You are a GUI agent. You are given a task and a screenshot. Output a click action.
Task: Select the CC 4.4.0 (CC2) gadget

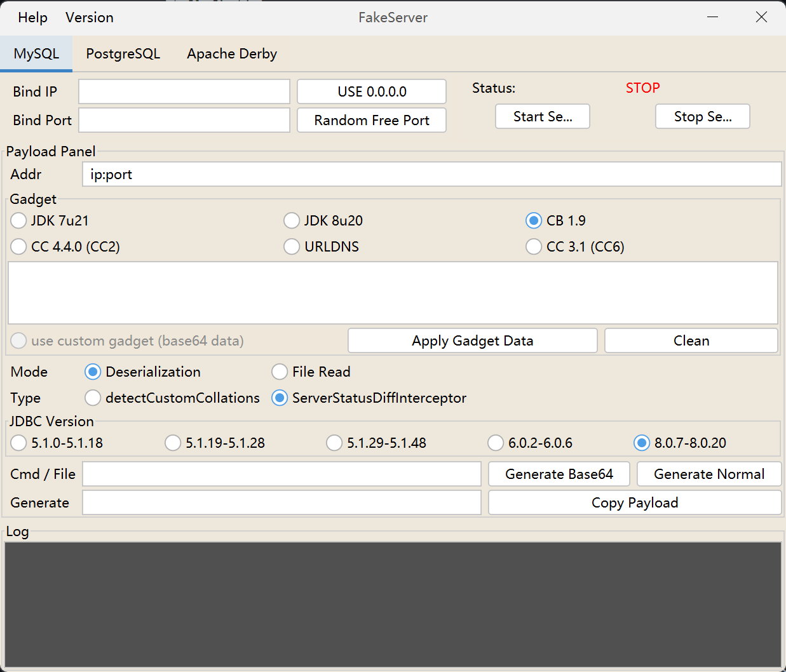65,246
